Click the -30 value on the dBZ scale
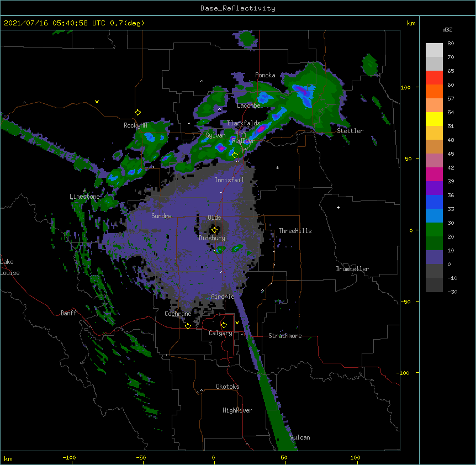Image resolution: width=476 pixels, height=465 pixels. coord(452,292)
